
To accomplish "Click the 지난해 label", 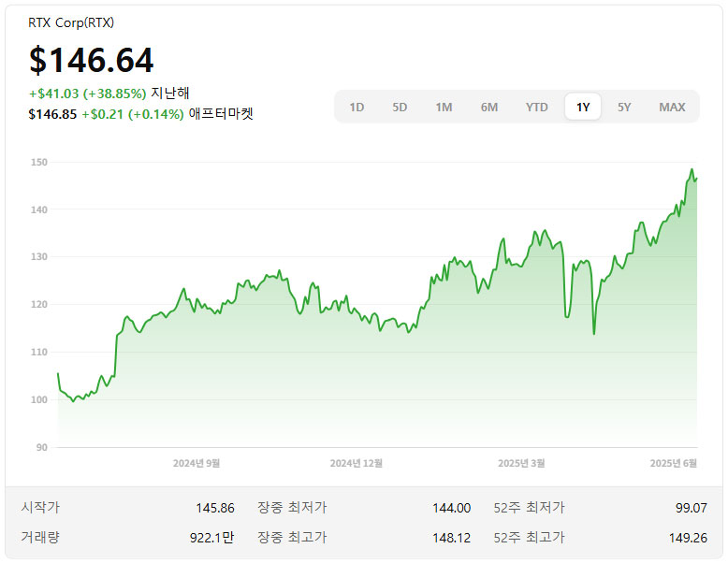I will 170,94.
